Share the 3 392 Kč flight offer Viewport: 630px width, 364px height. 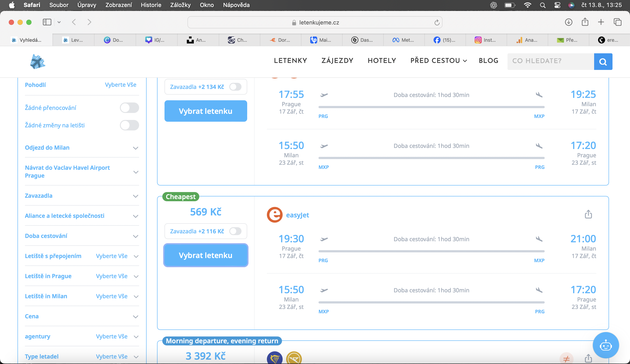588,359
